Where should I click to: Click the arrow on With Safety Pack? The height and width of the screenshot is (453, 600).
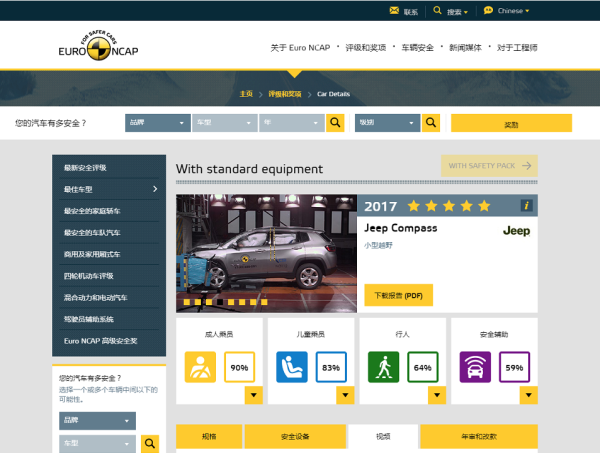527,166
